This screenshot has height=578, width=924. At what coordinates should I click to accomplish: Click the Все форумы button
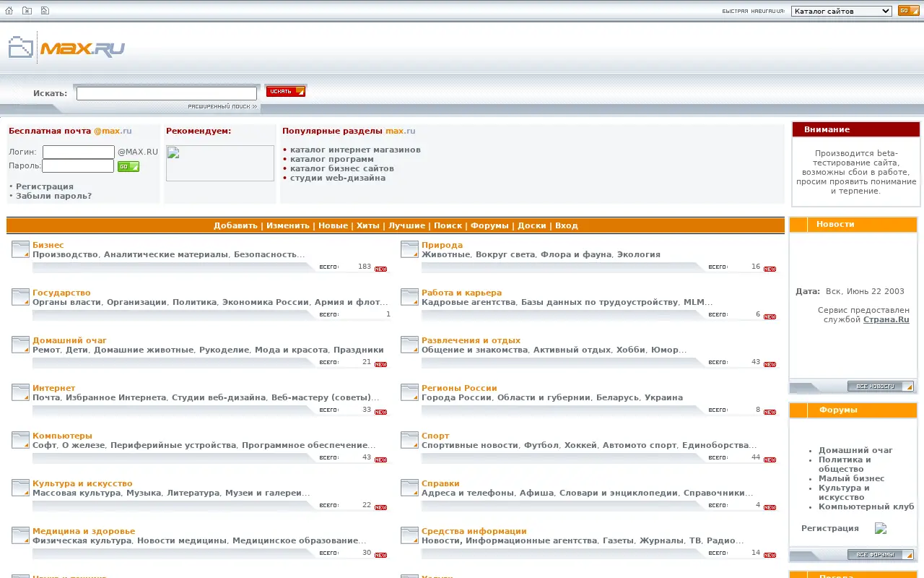[880, 555]
